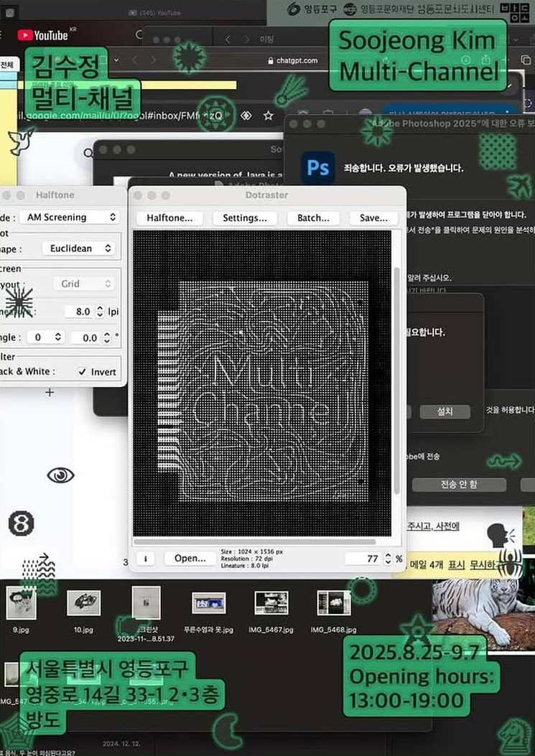The height and width of the screenshot is (756, 535).
Task: Click the Dotraster horizontal scrollbar
Action: (254, 541)
